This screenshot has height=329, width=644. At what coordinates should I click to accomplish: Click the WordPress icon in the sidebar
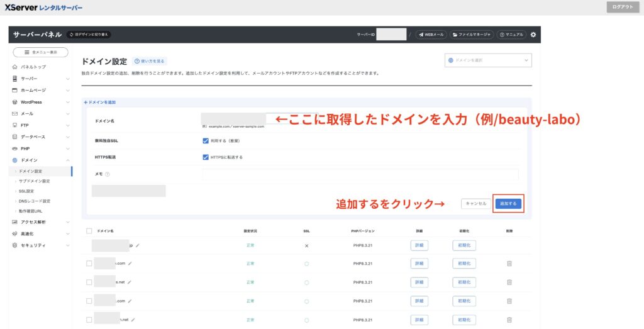tap(14, 102)
